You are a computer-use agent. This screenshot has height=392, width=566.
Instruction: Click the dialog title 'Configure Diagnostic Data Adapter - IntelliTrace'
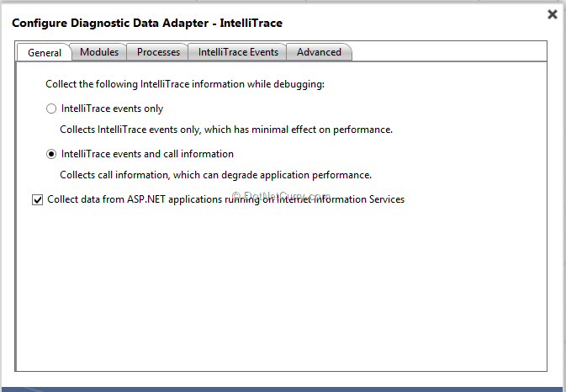coord(147,23)
